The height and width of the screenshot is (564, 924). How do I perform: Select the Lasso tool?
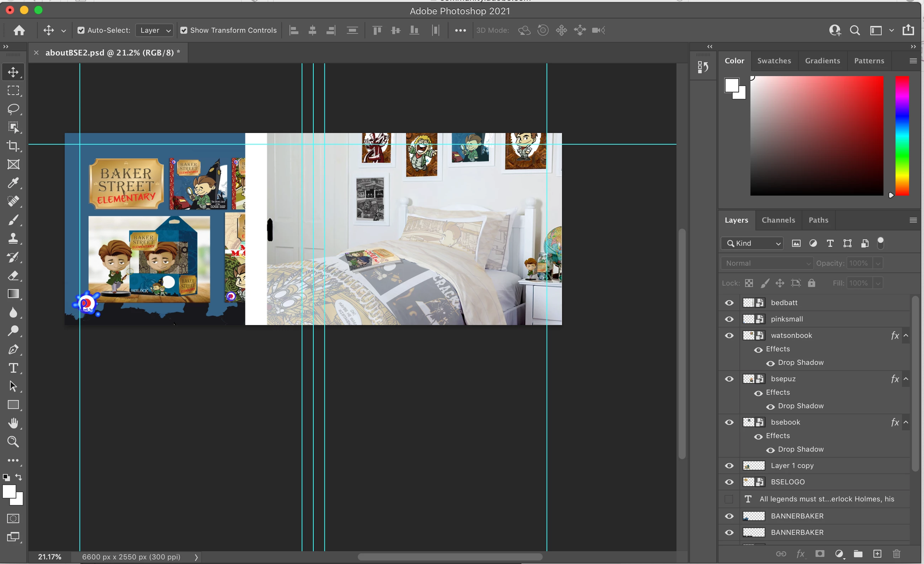click(x=14, y=109)
